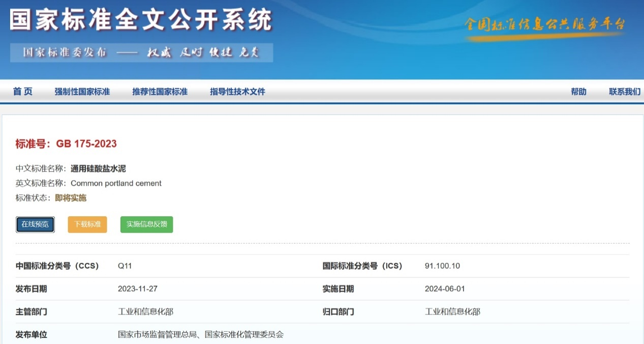The width and height of the screenshot is (644, 344).
Task: Open the 联系我们 contact link
Action: 624,92
